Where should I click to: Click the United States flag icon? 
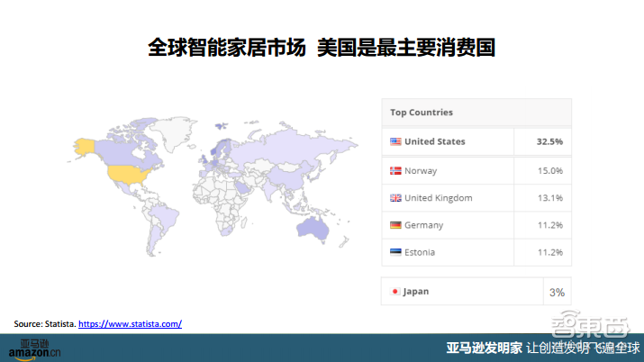[395, 141]
